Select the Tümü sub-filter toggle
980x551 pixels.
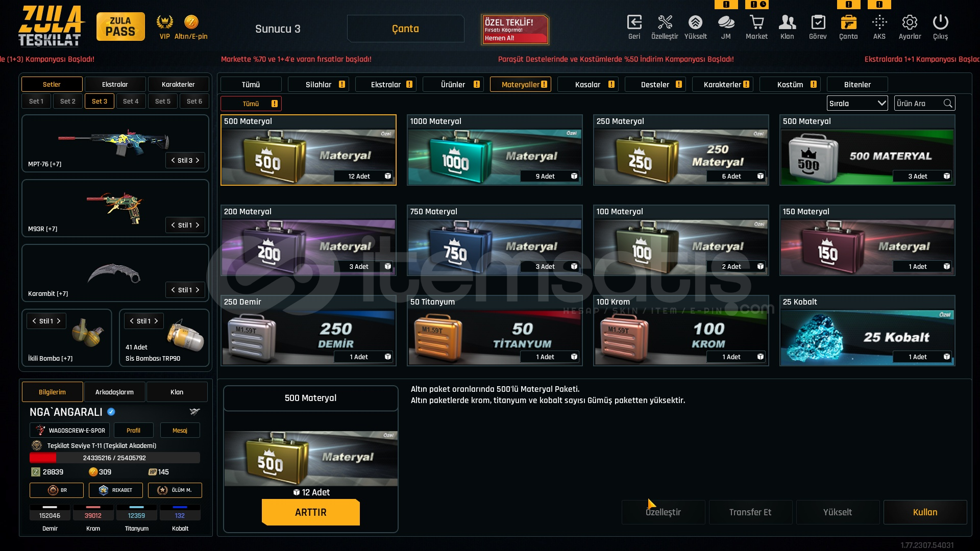click(251, 104)
